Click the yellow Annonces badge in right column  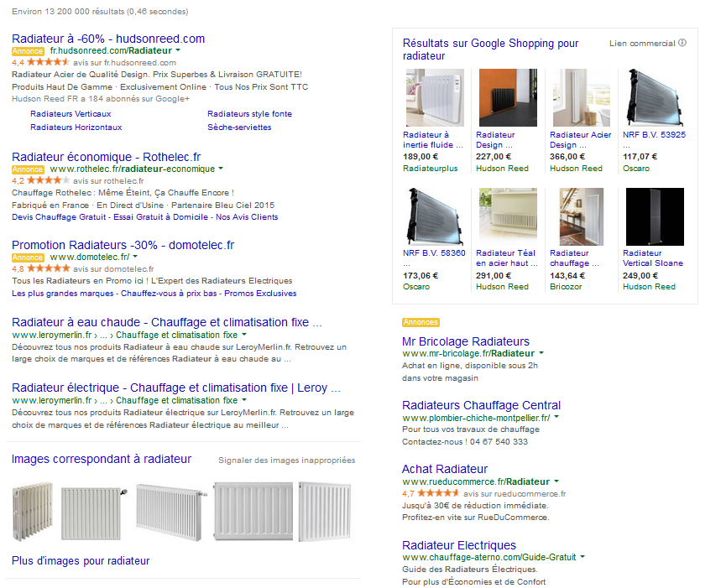[x=421, y=322]
